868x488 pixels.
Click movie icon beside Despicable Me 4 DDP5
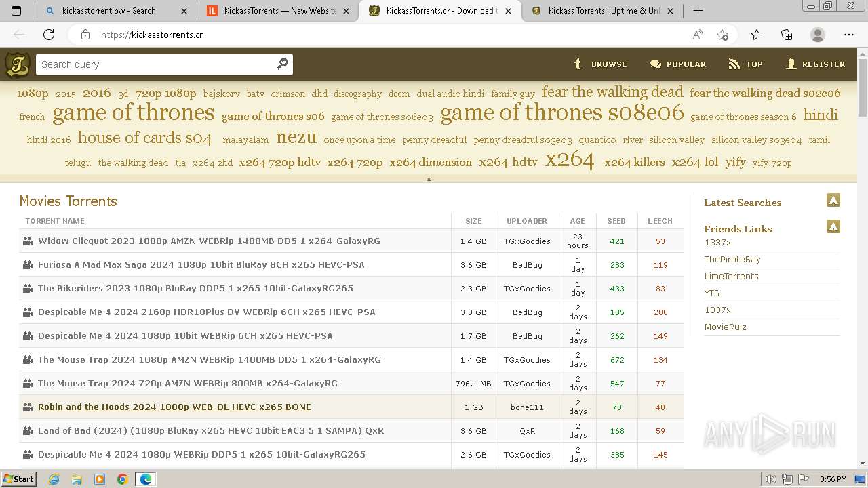(x=28, y=454)
